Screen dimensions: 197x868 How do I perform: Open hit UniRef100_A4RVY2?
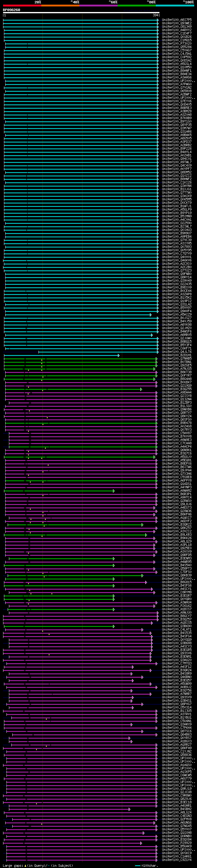[177, 30]
